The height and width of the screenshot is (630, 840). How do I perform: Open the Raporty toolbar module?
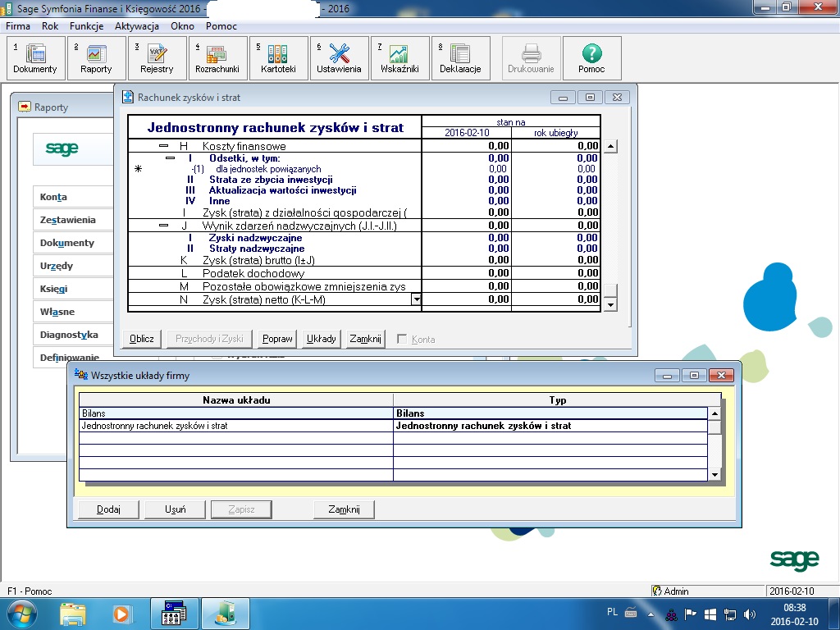pyautogui.click(x=97, y=58)
